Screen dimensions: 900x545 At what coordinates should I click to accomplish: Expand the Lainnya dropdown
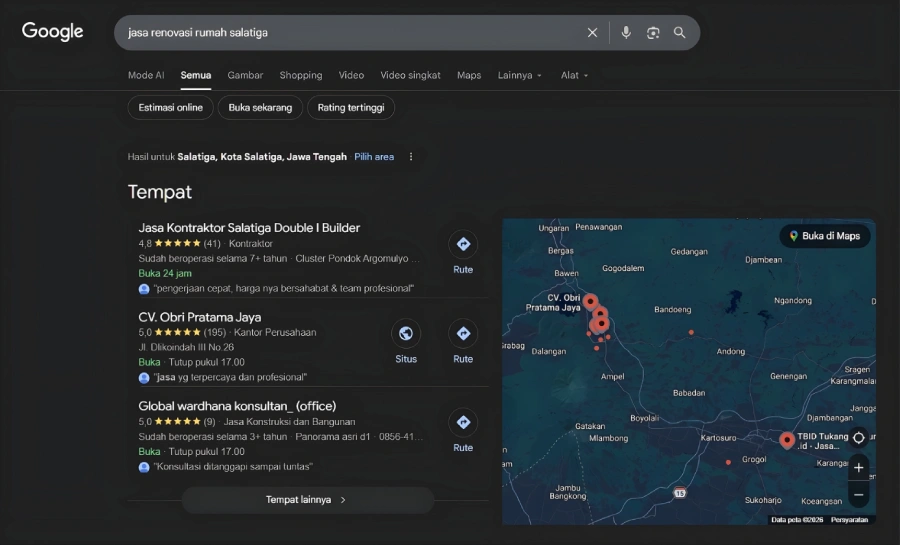coord(519,75)
